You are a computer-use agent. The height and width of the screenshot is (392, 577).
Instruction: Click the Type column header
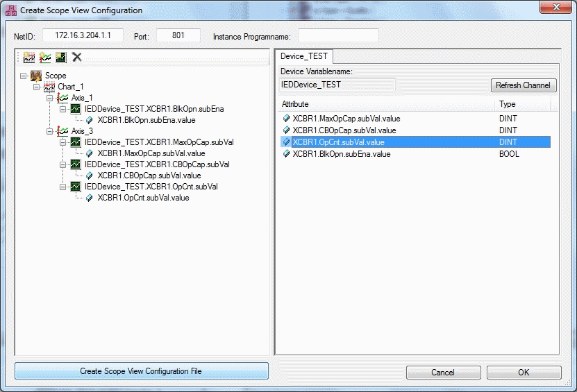coord(523,104)
